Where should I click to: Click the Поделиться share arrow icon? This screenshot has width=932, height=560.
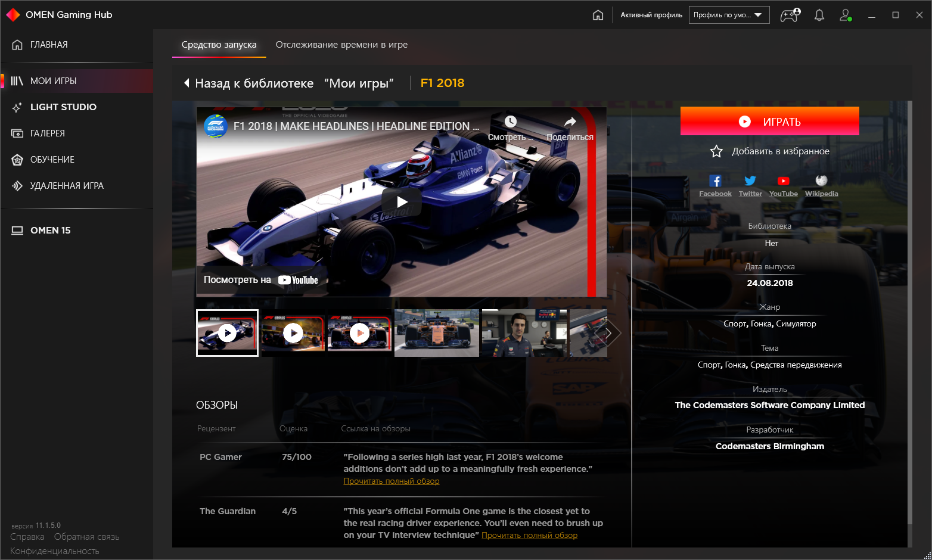(570, 122)
